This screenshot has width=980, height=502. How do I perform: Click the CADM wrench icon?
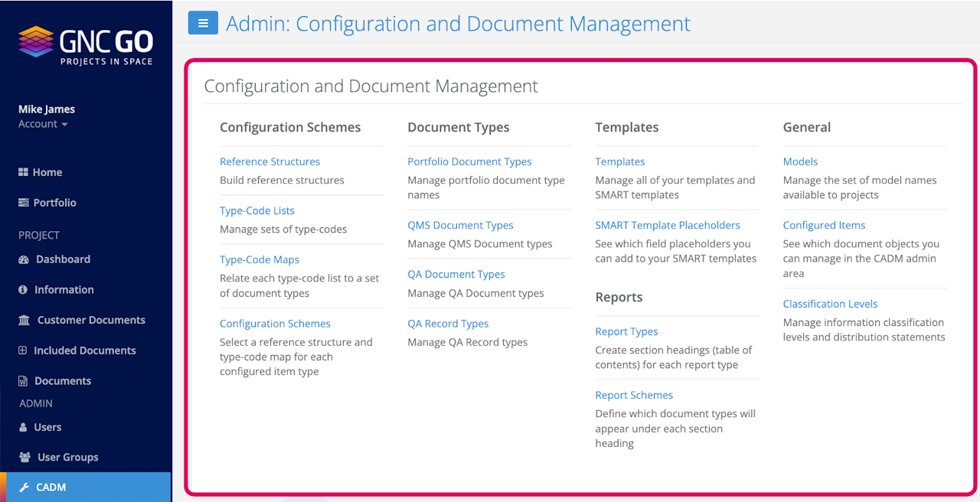[24, 487]
